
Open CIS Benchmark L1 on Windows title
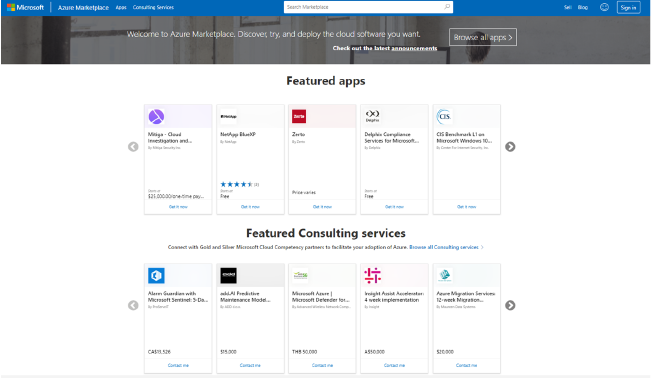(464, 137)
